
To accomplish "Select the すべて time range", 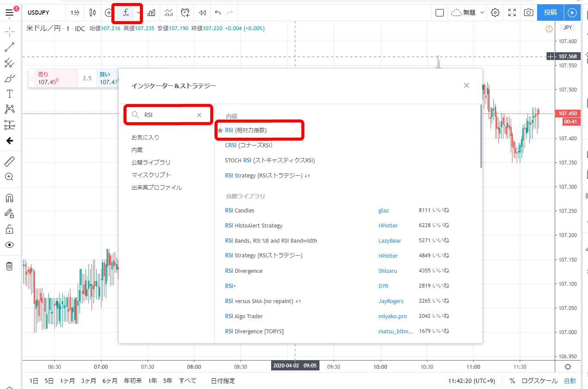I will click(x=187, y=381).
